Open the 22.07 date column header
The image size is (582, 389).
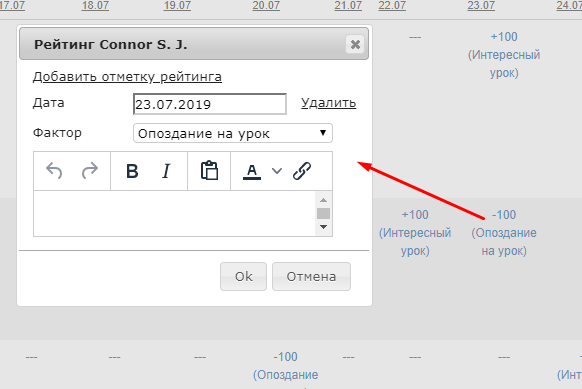pyautogui.click(x=392, y=6)
